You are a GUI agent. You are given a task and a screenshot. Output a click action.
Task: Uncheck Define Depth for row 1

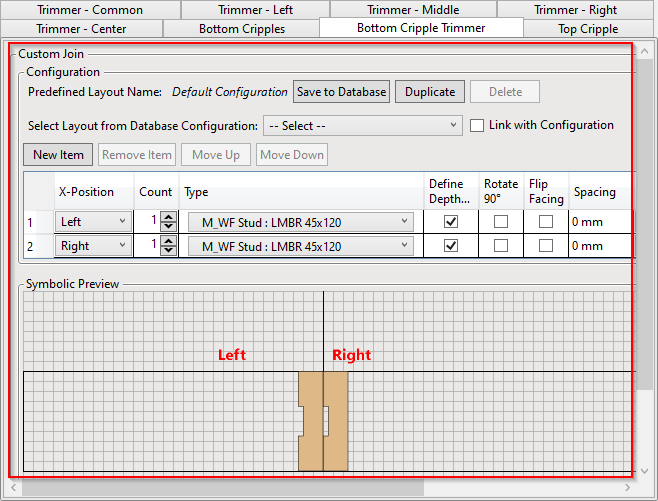(x=451, y=221)
